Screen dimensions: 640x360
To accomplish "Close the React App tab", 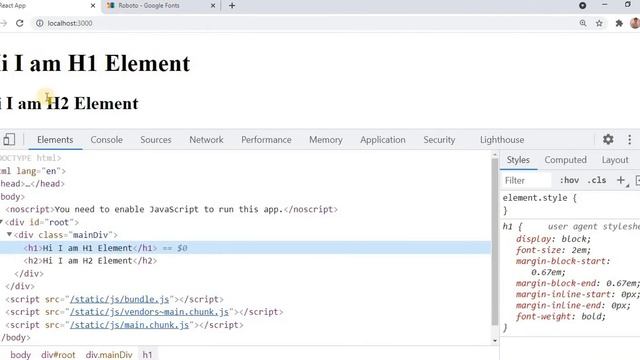I will click(93, 6).
